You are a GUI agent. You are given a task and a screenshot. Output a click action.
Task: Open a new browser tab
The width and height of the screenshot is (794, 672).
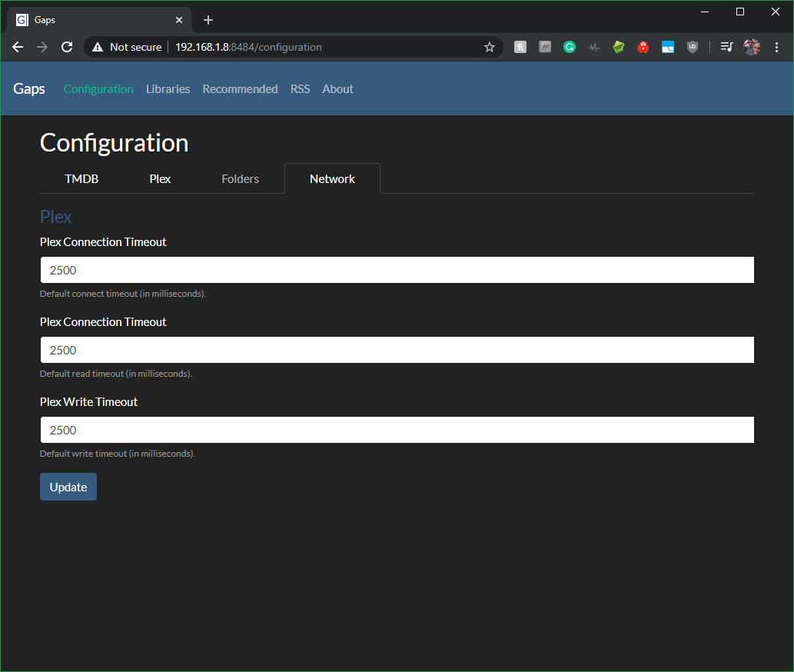[x=208, y=20]
